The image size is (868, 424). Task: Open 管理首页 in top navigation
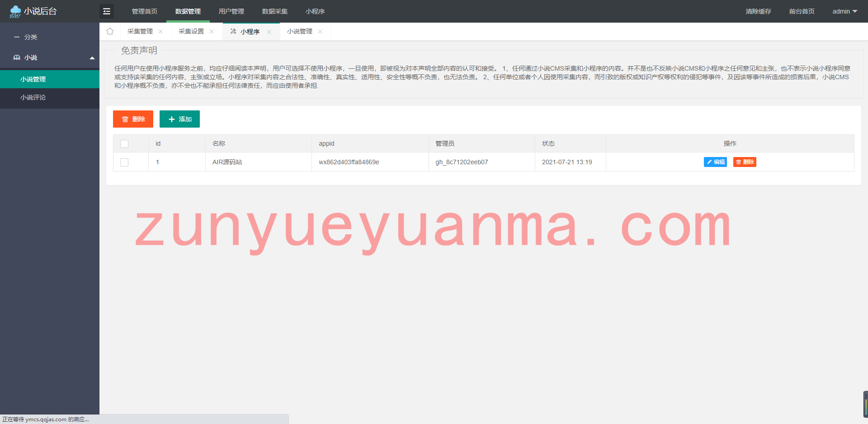click(145, 11)
